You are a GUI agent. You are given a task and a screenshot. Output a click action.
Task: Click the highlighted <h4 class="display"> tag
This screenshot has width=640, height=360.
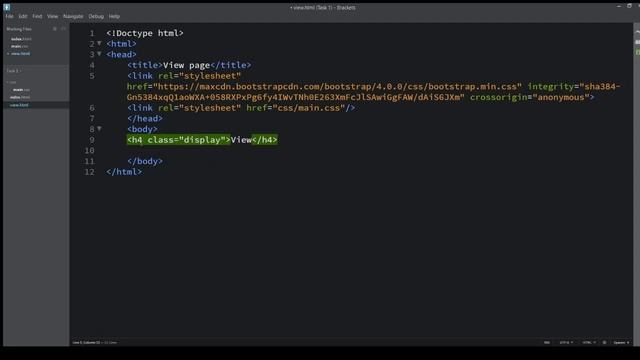point(178,140)
